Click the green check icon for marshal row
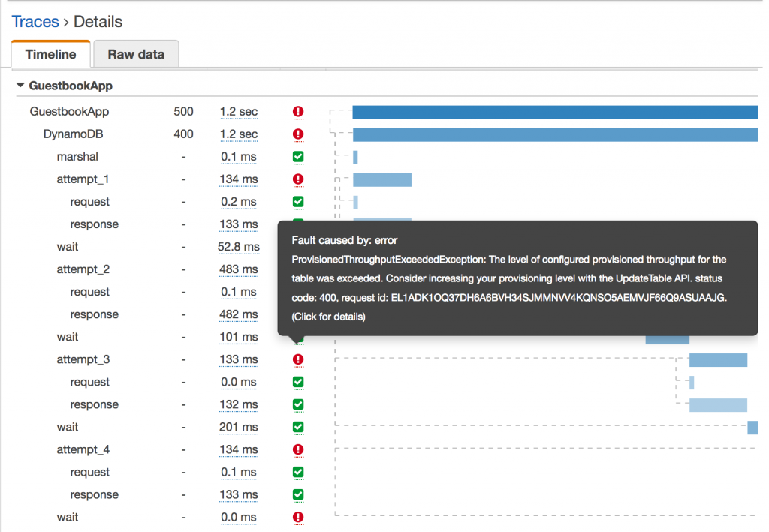The width and height of the screenshot is (769, 532). click(x=298, y=157)
